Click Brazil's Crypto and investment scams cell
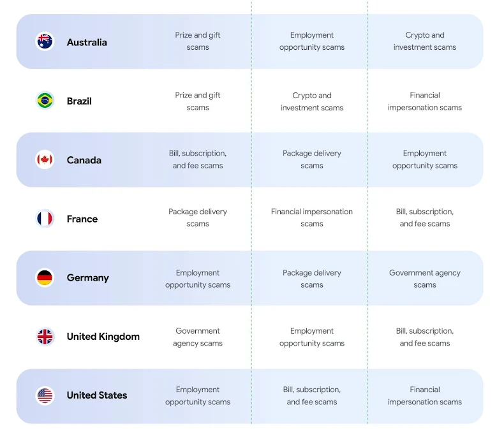This screenshot has height=440, width=504. pos(312,101)
